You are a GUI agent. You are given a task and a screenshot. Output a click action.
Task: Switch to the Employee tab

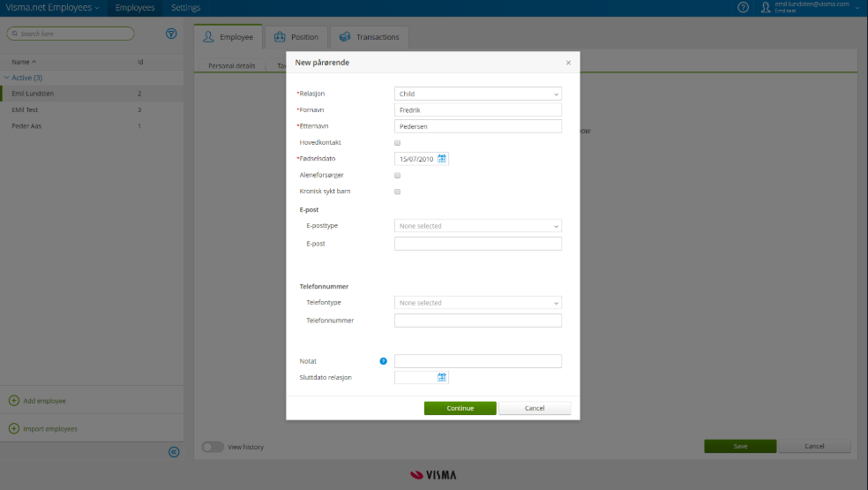coord(228,37)
